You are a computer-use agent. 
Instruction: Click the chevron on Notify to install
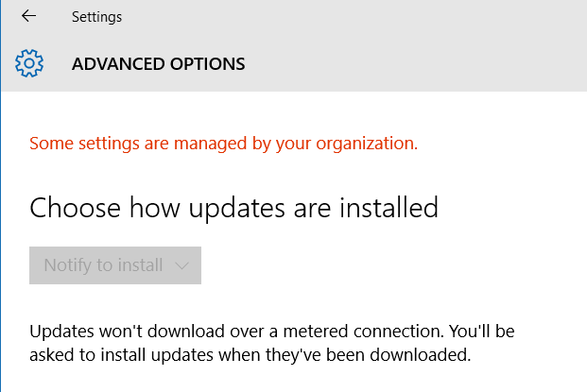tap(181, 265)
